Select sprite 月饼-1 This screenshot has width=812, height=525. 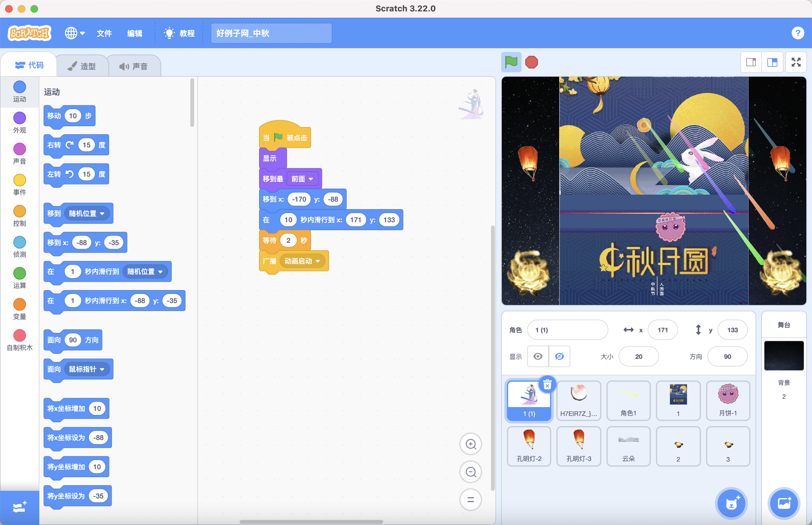tap(728, 400)
